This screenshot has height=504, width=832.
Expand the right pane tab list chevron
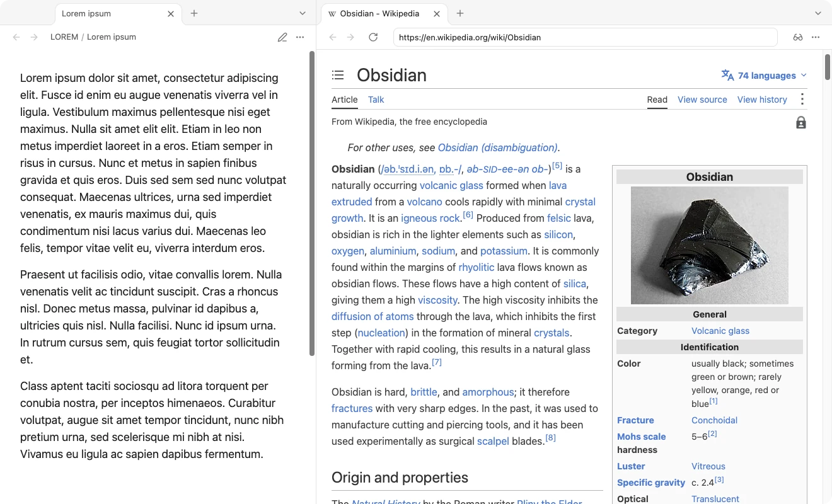click(818, 13)
